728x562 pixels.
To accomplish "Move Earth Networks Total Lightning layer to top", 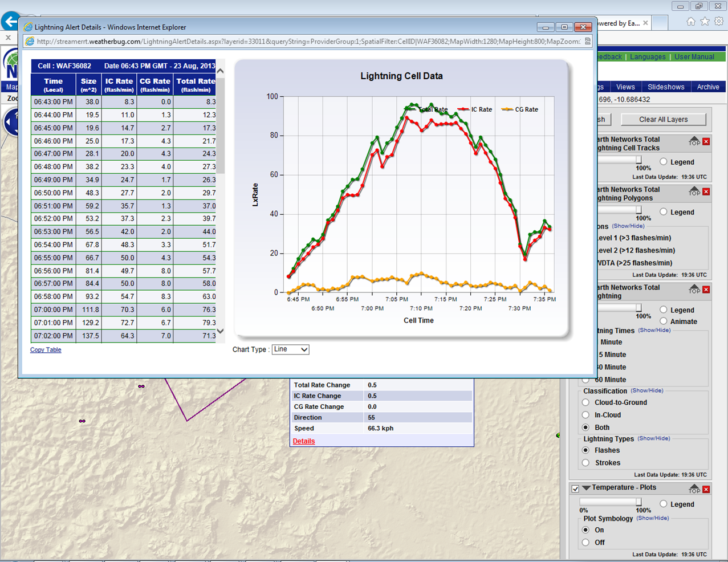I will click(x=694, y=290).
